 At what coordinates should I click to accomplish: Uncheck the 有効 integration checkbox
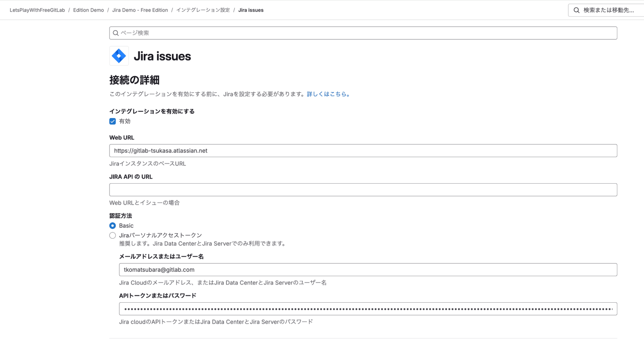112,121
